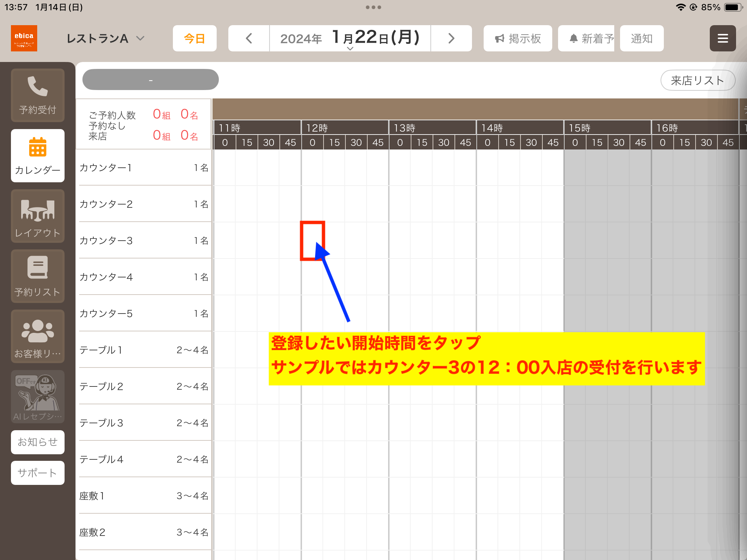The image size is (747, 560).
Task: Click the ebica logo
Action: click(x=24, y=38)
